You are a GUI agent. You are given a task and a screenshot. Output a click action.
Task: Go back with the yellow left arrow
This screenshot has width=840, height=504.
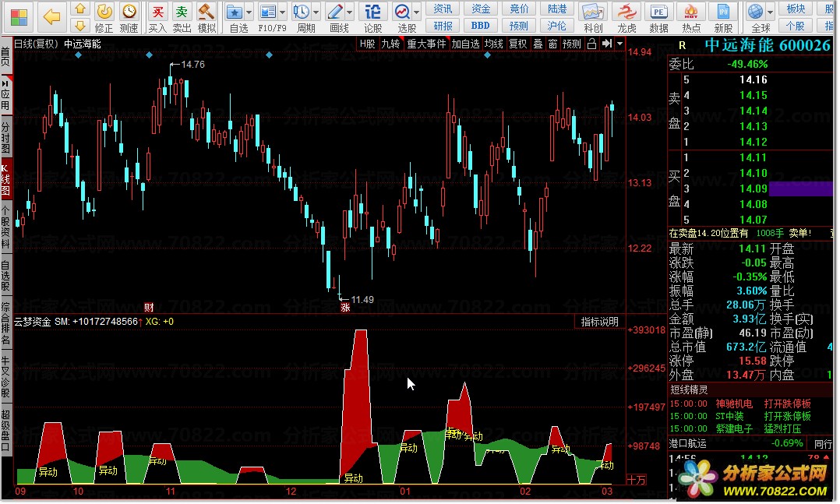[51, 17]
